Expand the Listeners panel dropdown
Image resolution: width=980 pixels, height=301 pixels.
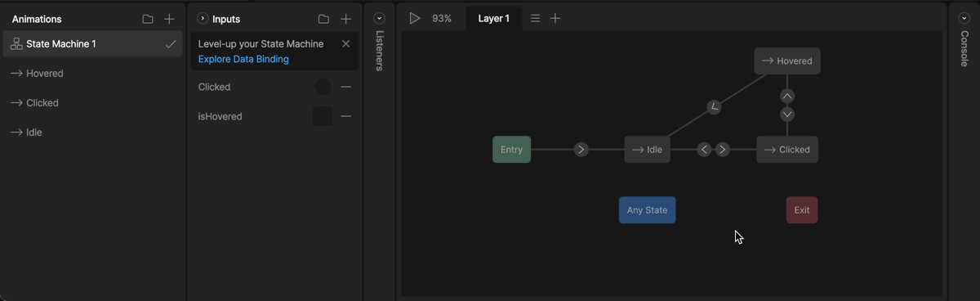[x=379, y=18]
